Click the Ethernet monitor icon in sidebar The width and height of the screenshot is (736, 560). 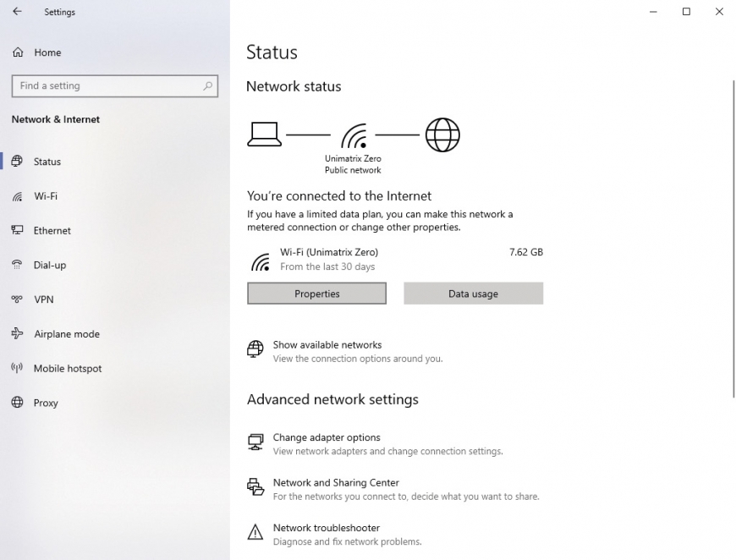[x=18, y=230]
